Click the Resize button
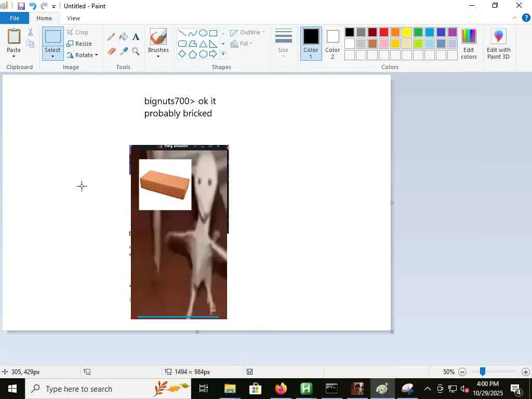This screenshot has height=399, width=532. tap(79, 44)
